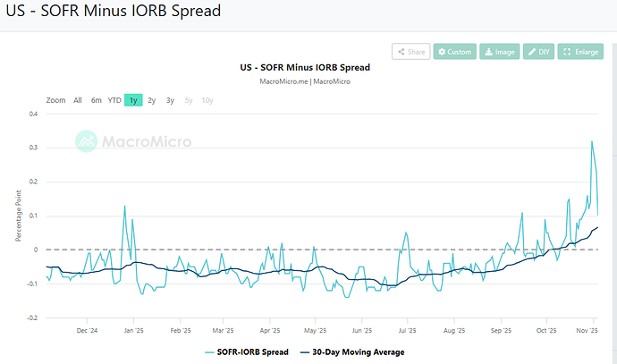
Task: Open the DIY pencil editor
Action: pyautogui.click(x=537, y=52)
